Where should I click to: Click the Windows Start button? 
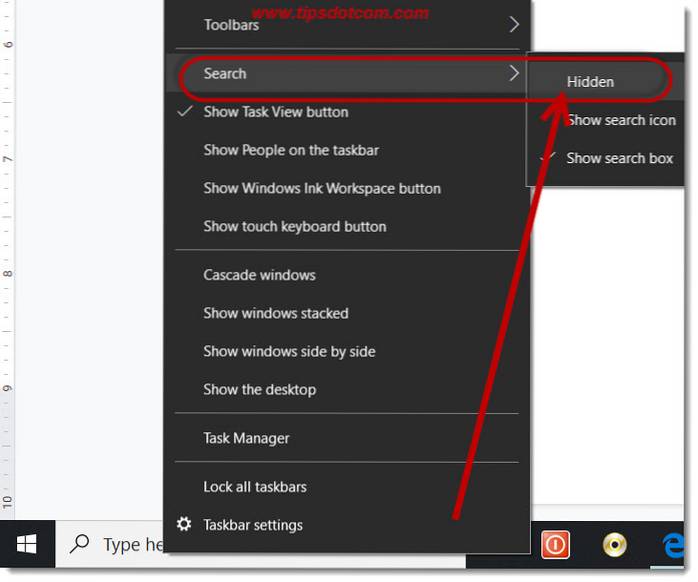tap(26, 544)
